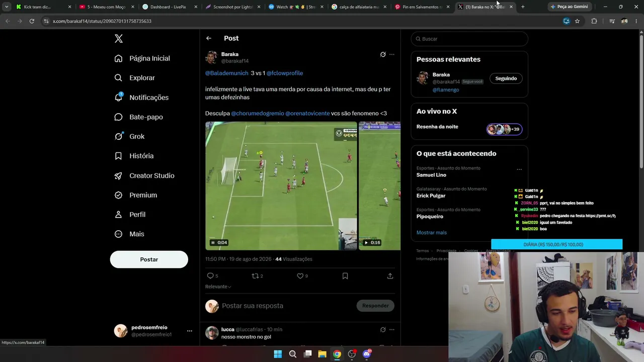644x362 pixels.
Task: Go back using the Post arrow
Action: (x=209, y=38)
